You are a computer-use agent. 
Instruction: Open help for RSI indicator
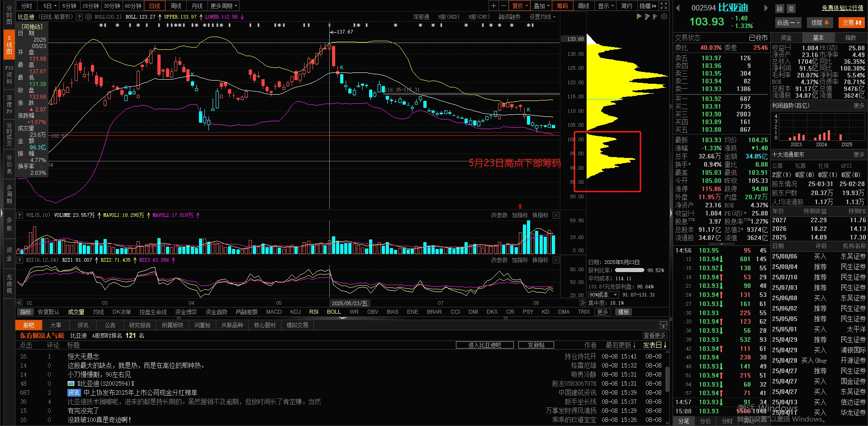pyautogui.click(x=19, y=260)
